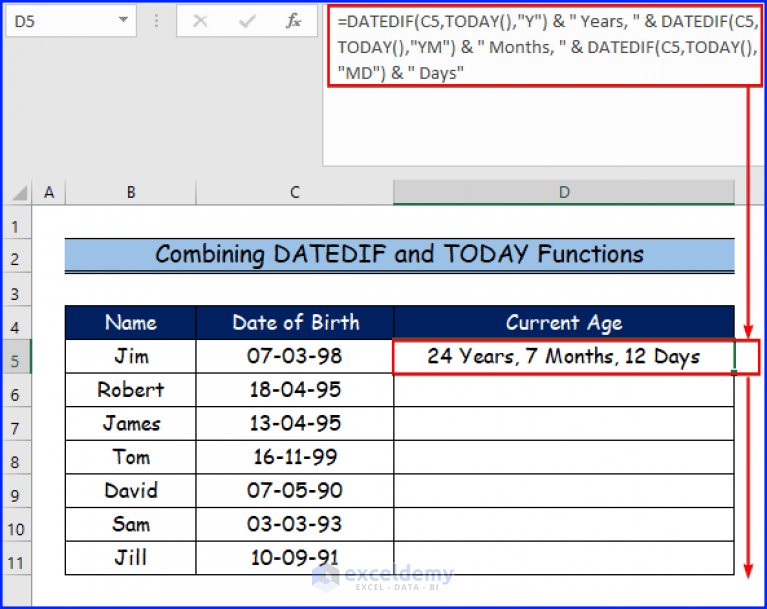Click the date cell '18-04-95'
This screenshot has width=767, height=609.
(x=294, y=390)
